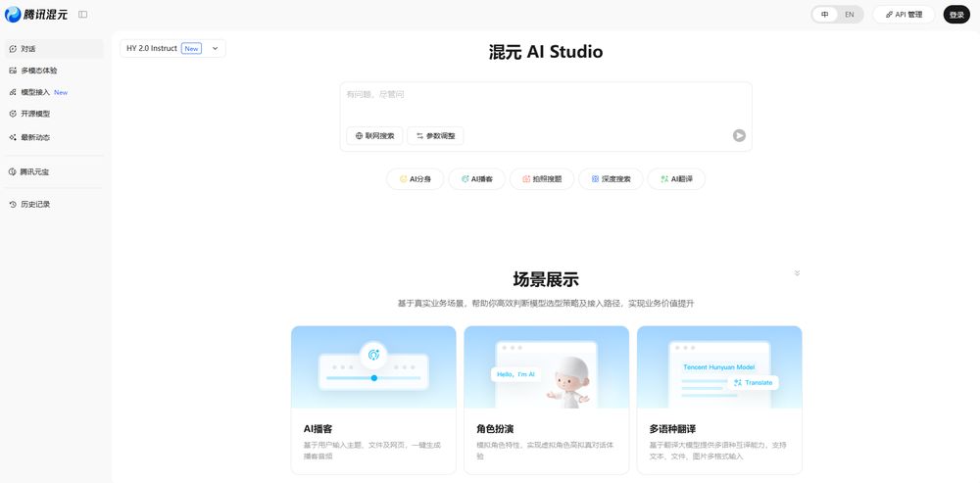Open API 管理

[904, 15]
